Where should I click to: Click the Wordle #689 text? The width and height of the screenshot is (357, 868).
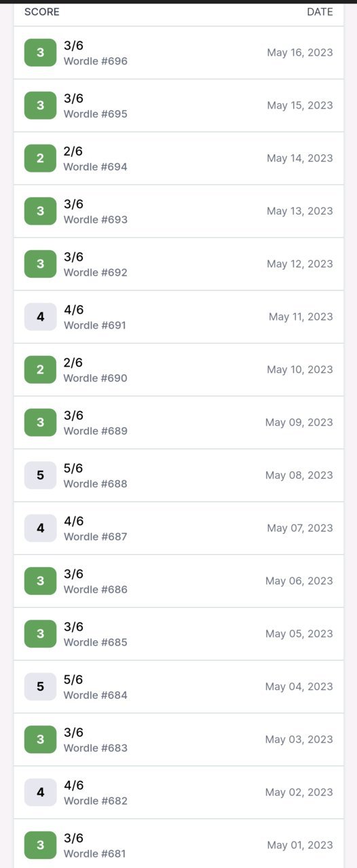pyautogui.click(x=96, y=431)
